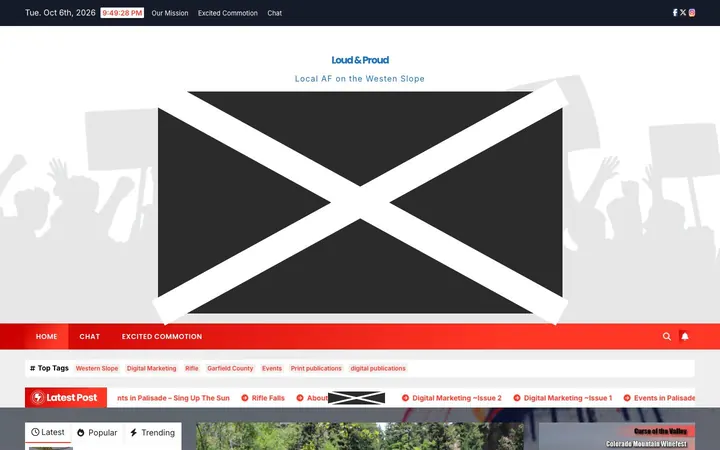This screenshot has width=720, height=450.
Task: Click tagline Local AF on the Westen Slope
Action: tap(360, 79)
